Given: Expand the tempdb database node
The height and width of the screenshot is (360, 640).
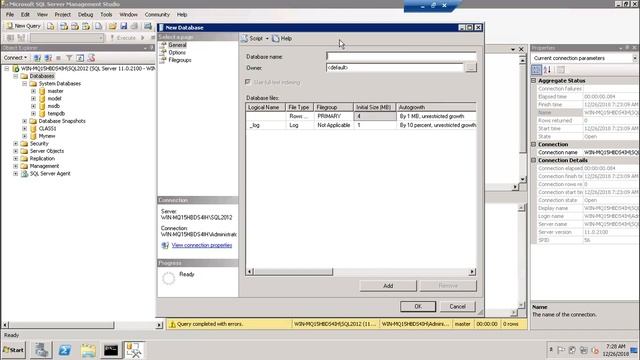Looking at the screenshot, I should pyautogui.click(x=33, y=113).
